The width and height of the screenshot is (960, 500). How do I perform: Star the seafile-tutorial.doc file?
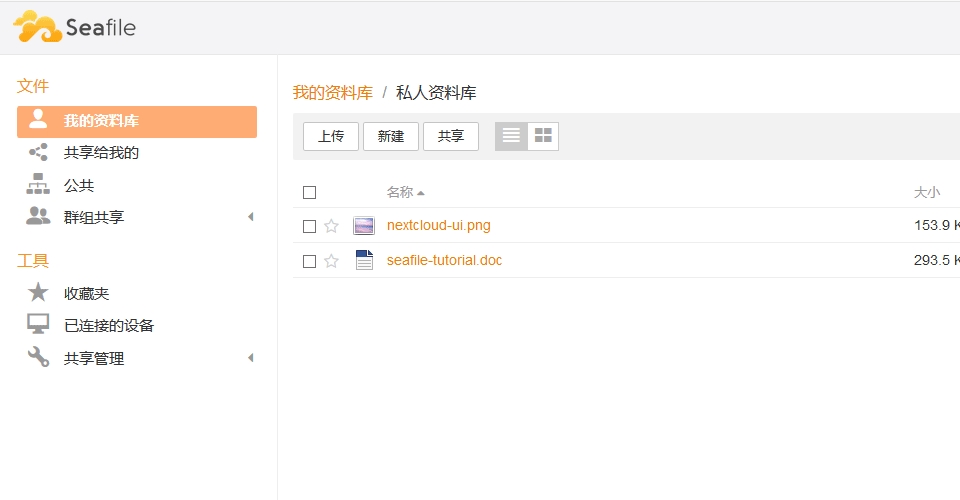(x=331, y=261)
